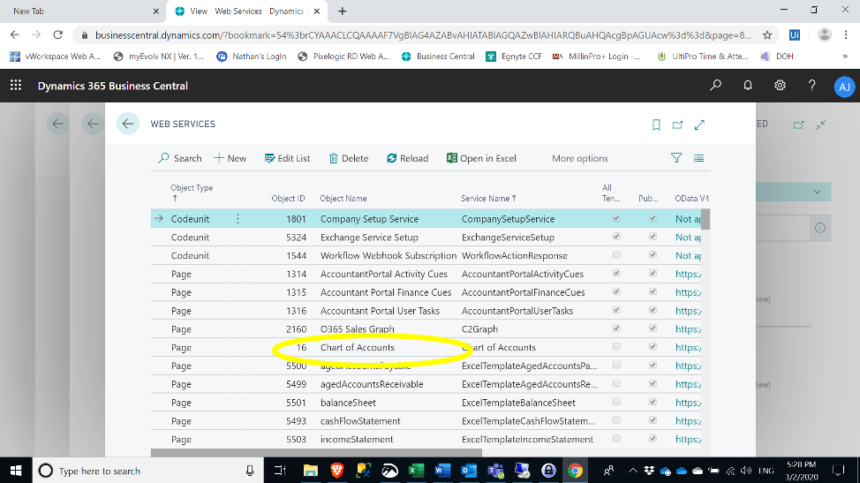Open Object Name column header menu

pos(343,198)
